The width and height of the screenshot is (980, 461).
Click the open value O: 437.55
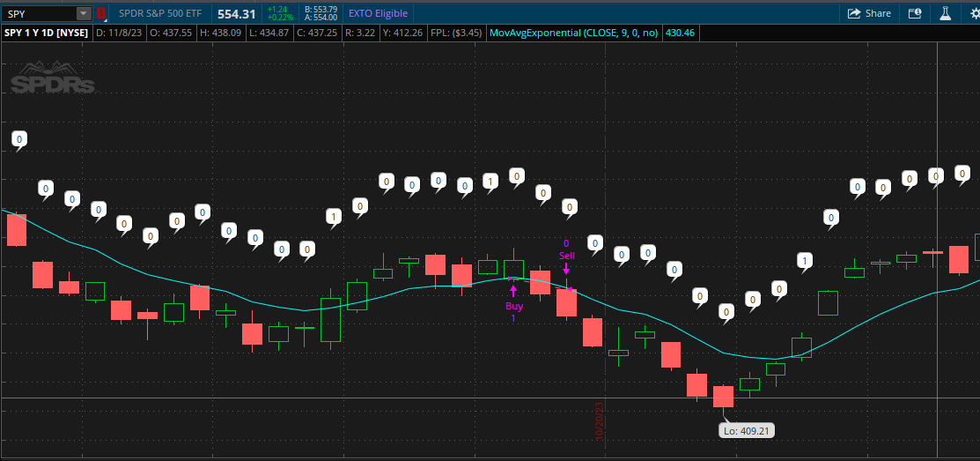[171, 33]
